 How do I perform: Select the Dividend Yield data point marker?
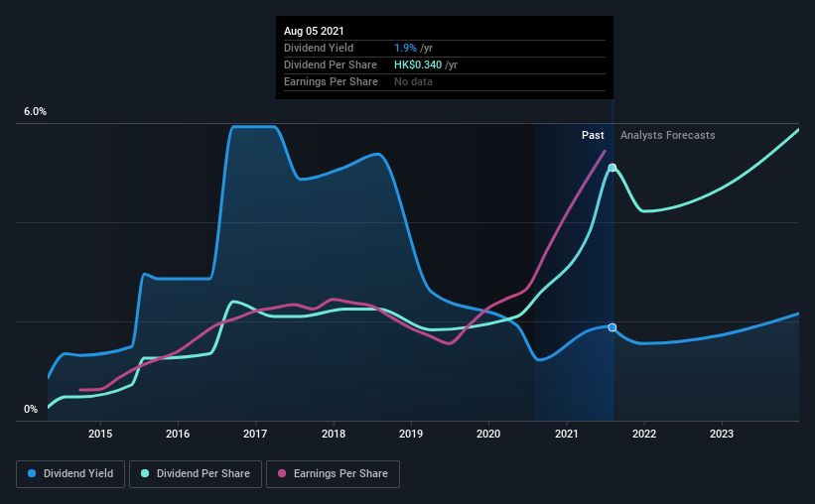tap(612, 327)
